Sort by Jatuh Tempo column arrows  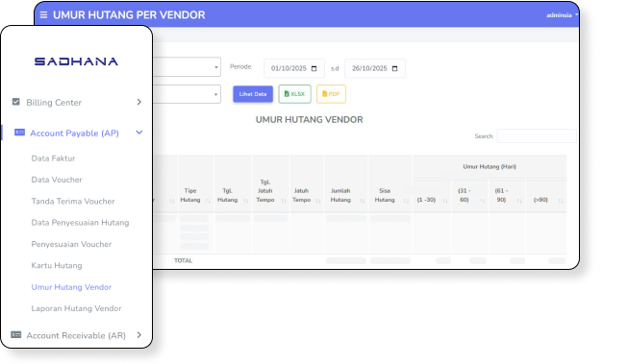point(318,201)
